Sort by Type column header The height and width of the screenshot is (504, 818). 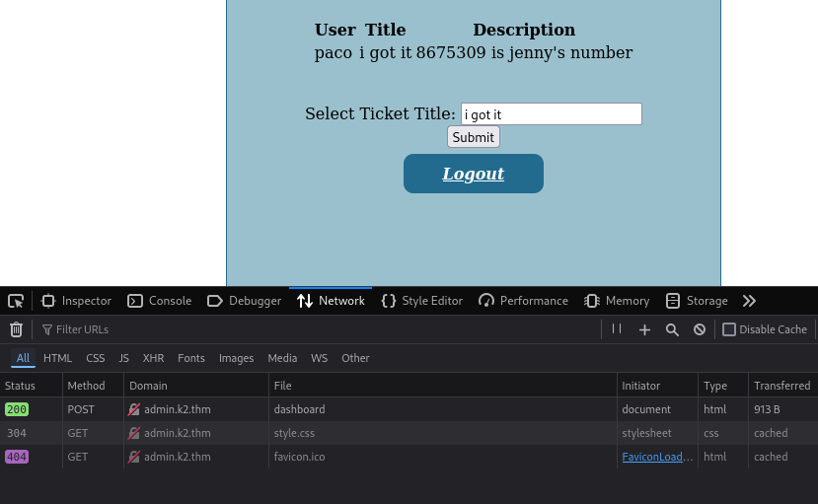pyautogui.click(x=723, y=386)
